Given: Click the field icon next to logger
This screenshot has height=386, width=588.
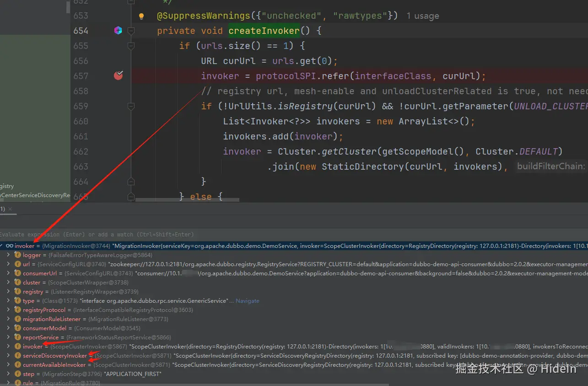Looking at the screenshot, I should coord(18,255).
